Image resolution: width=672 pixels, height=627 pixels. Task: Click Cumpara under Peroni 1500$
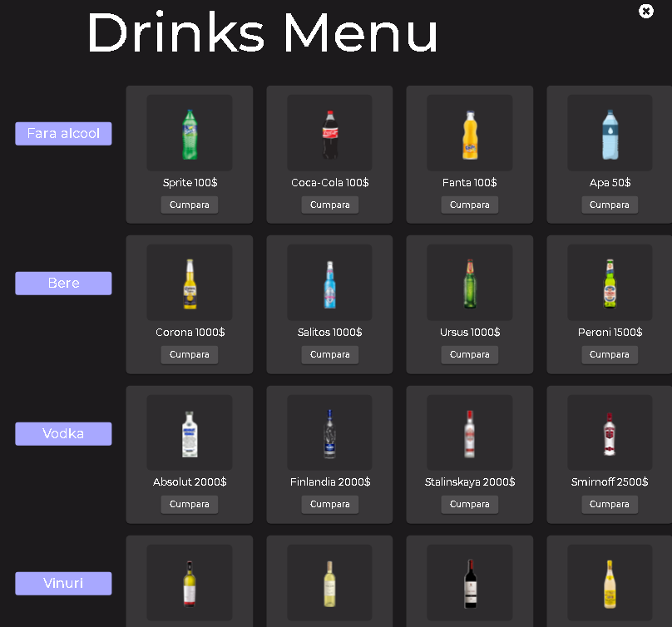point(610,354)
